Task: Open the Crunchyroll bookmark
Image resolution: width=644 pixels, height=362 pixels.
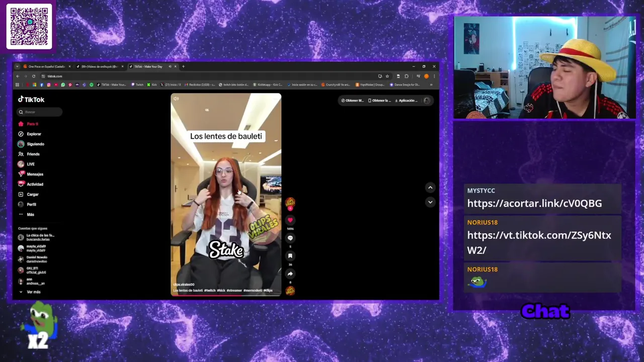Action: (x=336, y=84)
